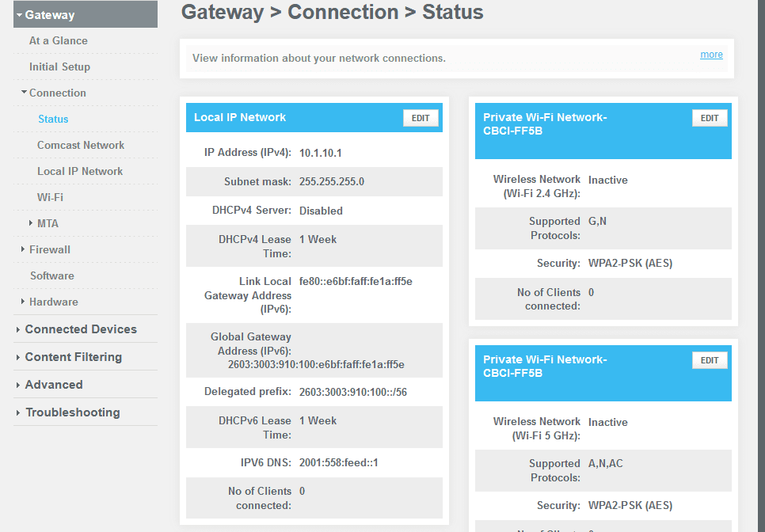Open the Initial Setup page
Image resolution: width=765 pixels, height=532 pixels.
coord(59,66)
